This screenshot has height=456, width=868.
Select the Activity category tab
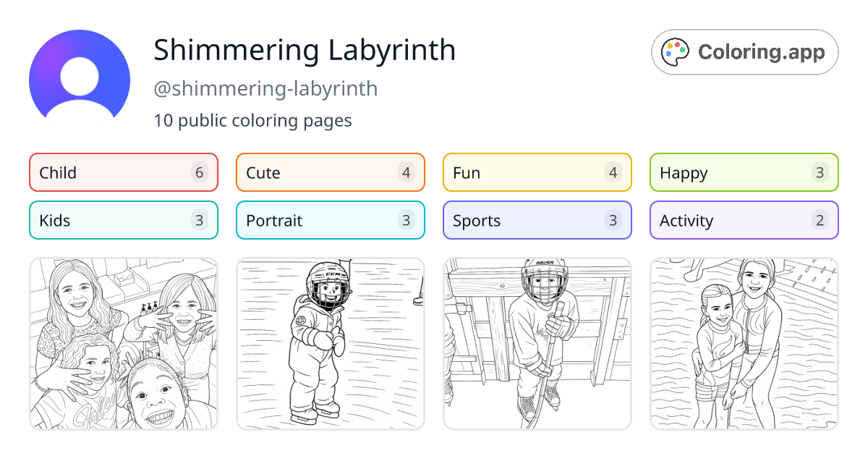(744, 220)
